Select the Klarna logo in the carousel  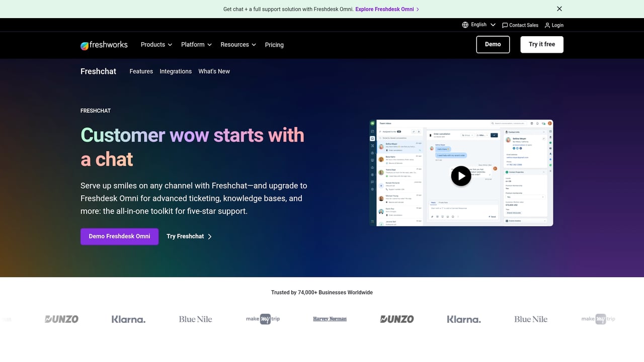pos(128,319)
